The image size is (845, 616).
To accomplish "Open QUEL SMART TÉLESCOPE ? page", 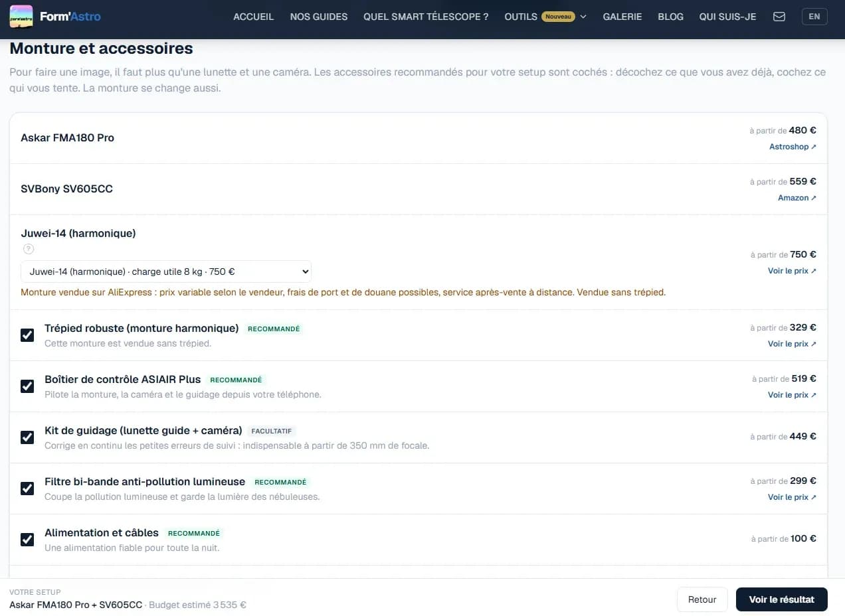I will pos(426,17).
